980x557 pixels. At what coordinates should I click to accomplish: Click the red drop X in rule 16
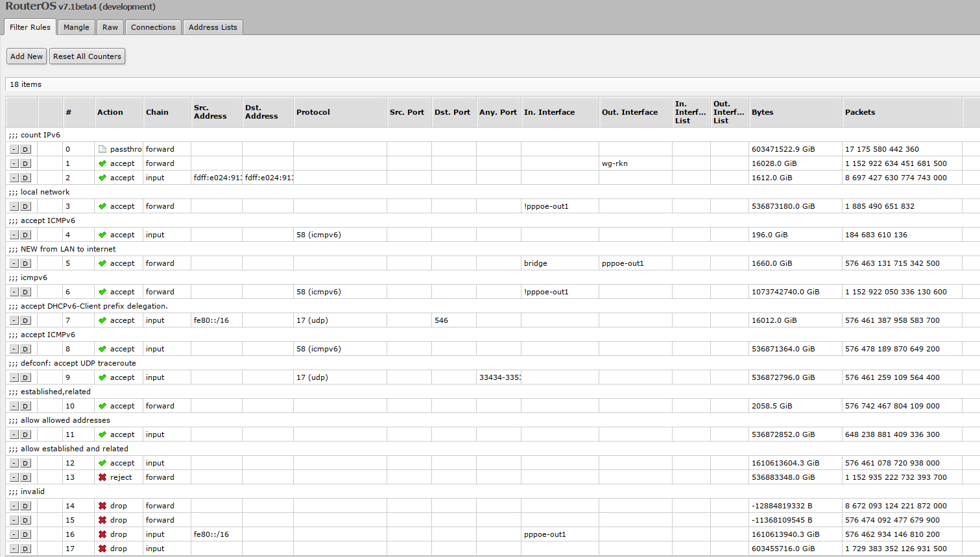102,534
